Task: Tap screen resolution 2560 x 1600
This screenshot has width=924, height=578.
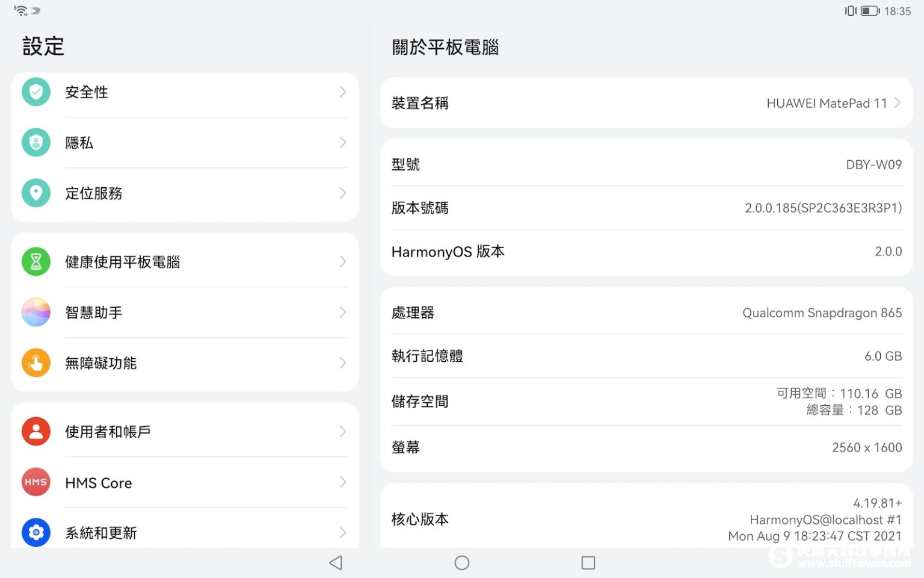Action: point(867,447)
